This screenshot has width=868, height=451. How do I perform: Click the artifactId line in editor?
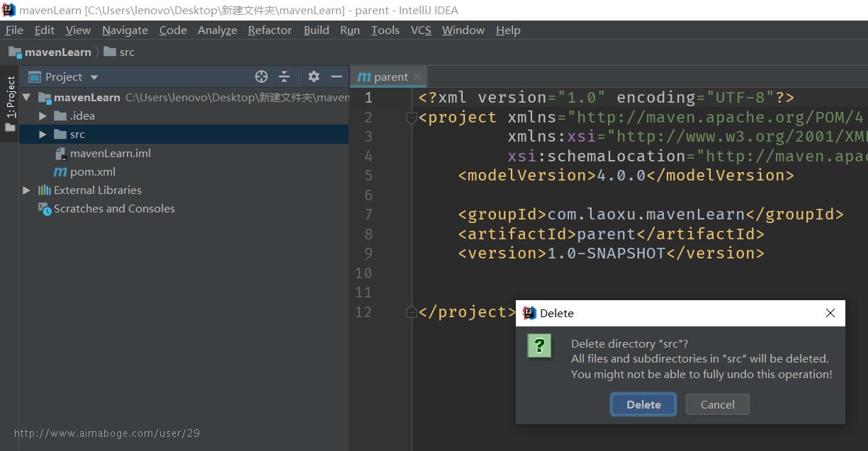tap(611, 234)
